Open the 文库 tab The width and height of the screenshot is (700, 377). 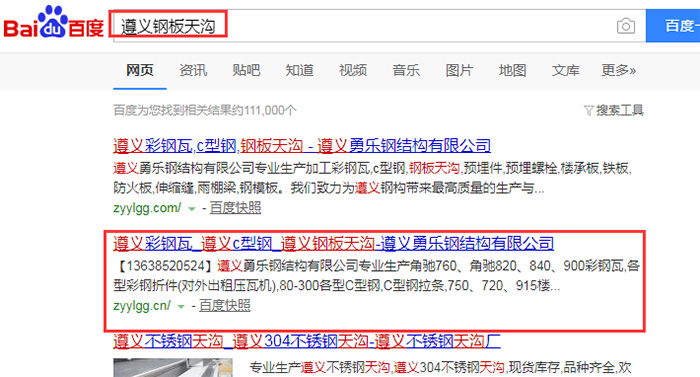[566, 70]
